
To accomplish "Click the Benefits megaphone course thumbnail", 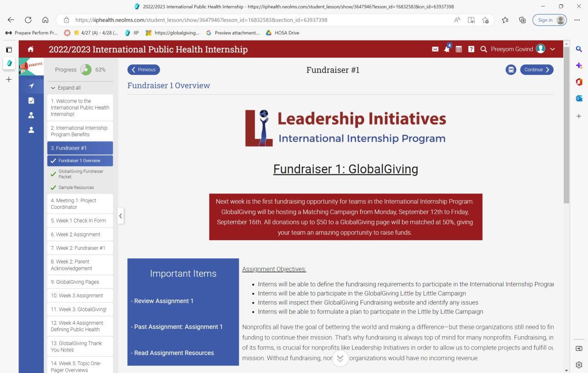I will tap(31, 66).
